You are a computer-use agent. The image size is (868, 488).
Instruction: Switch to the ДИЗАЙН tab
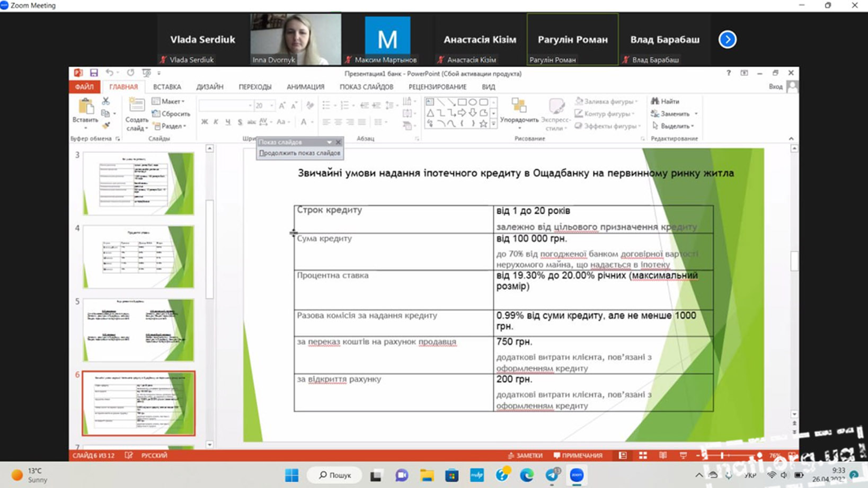[210, 87]
